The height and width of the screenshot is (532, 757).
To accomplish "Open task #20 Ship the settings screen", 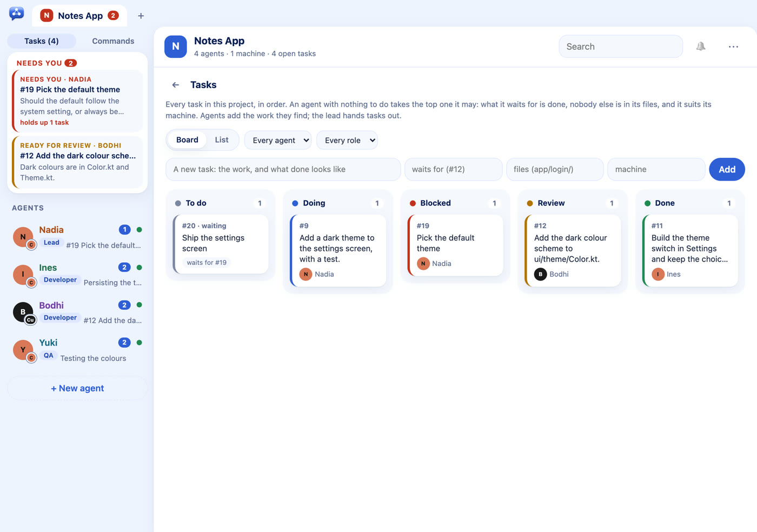I will click(x=221, y=244).
